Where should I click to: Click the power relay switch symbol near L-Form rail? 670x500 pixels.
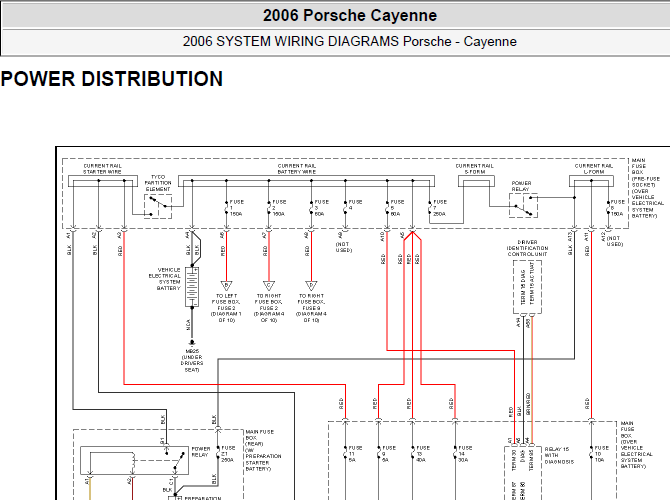click(x=523, y=205)
